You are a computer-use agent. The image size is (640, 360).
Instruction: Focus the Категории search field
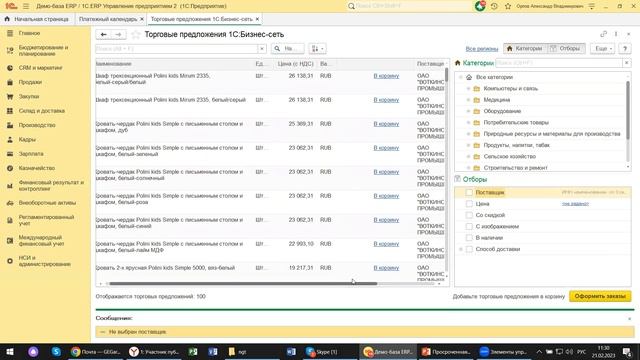[x=559, y=63]
